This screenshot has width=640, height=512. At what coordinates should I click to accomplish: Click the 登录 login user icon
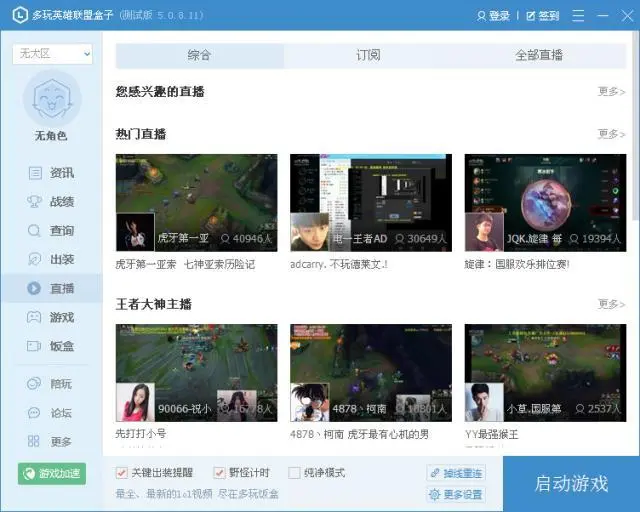point(482,16)
